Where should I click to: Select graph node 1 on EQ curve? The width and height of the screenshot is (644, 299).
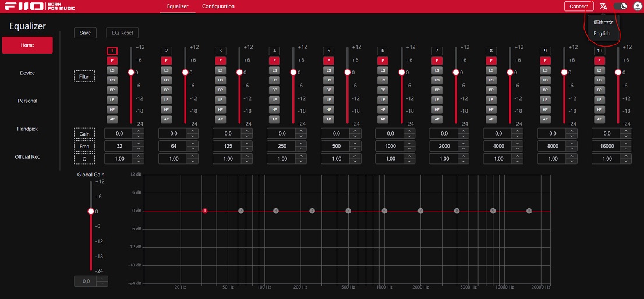click(x=204, y=211)
